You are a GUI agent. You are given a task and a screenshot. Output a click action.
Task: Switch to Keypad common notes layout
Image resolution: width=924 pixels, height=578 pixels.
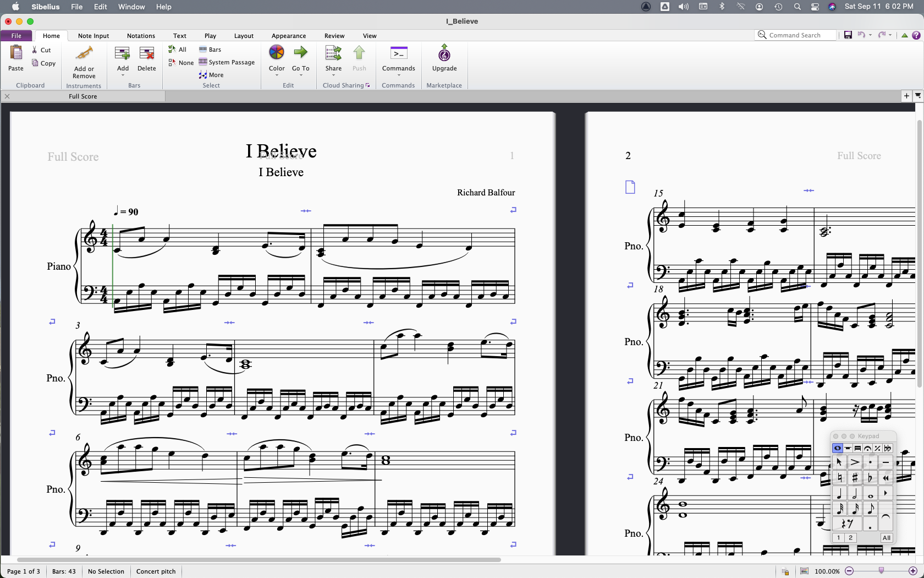click(x=838, y=448)
